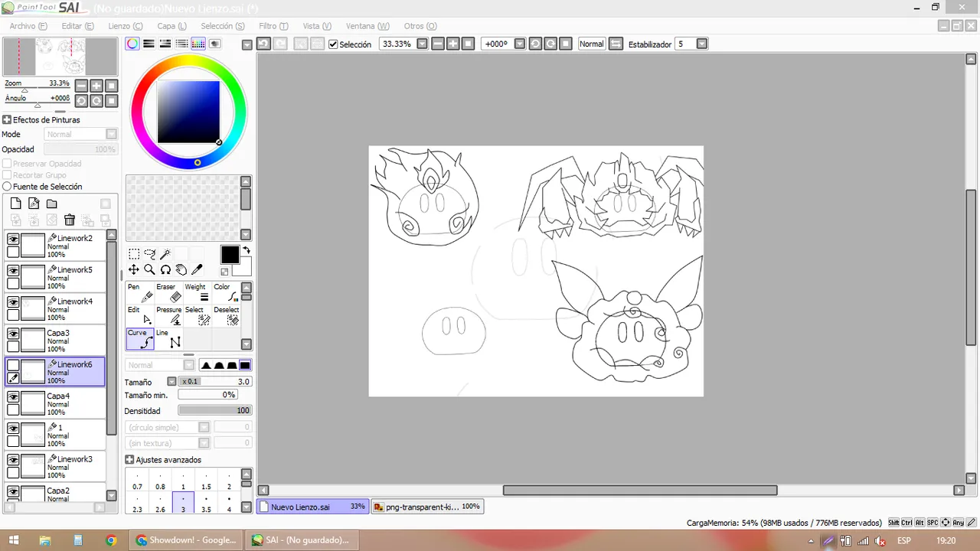Create a new linework layer

click(34, 204)
